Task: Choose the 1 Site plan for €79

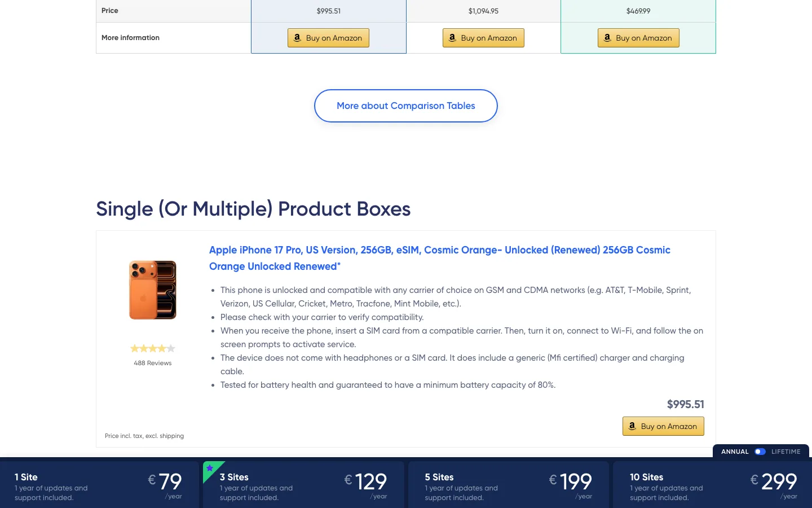Action: [x=99, y=485]
